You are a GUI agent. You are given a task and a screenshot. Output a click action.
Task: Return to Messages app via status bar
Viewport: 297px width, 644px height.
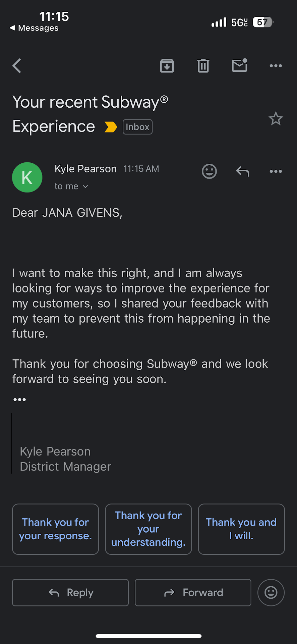click(x=34, y=28)
